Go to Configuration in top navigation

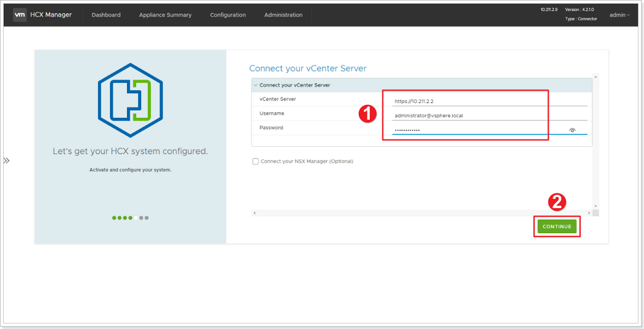pyautogui.click(x=228, y=15)
